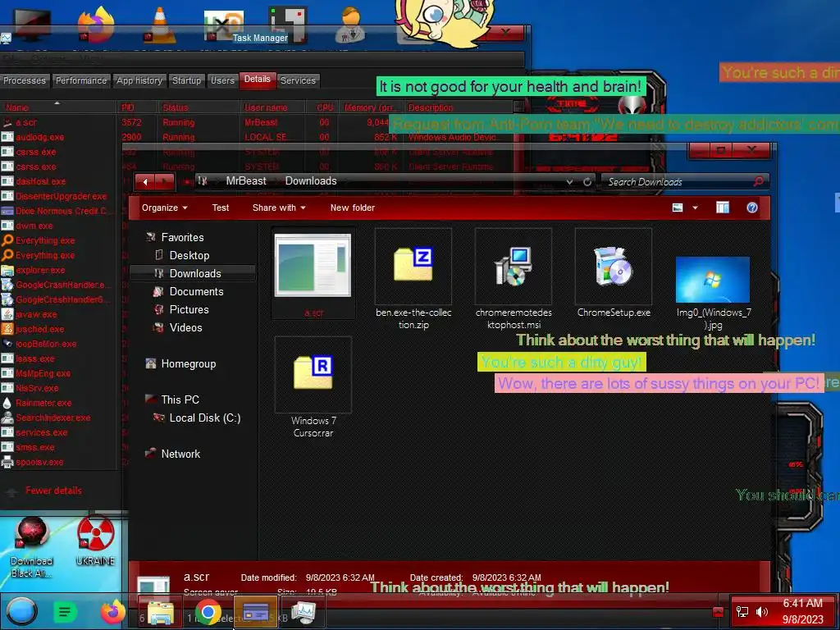Select audiodg.exe in the process list
This screenshot has height=630, width=840.
click(59, 137)
